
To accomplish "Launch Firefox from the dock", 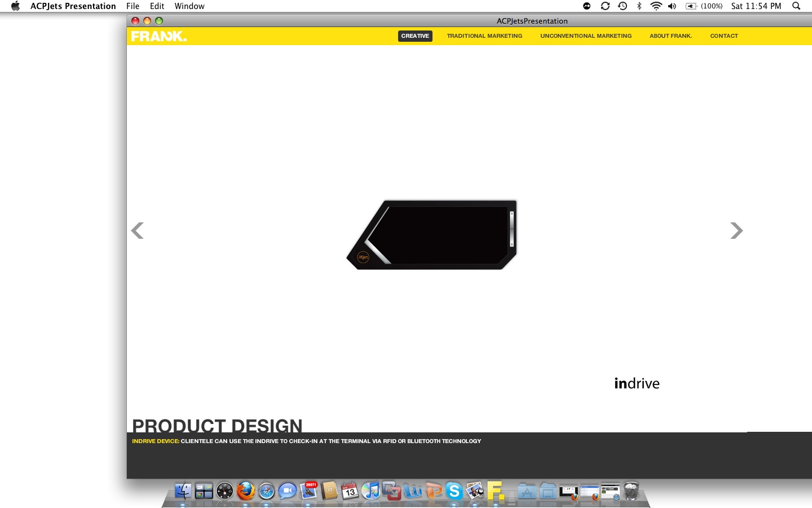I will (245, 491).
